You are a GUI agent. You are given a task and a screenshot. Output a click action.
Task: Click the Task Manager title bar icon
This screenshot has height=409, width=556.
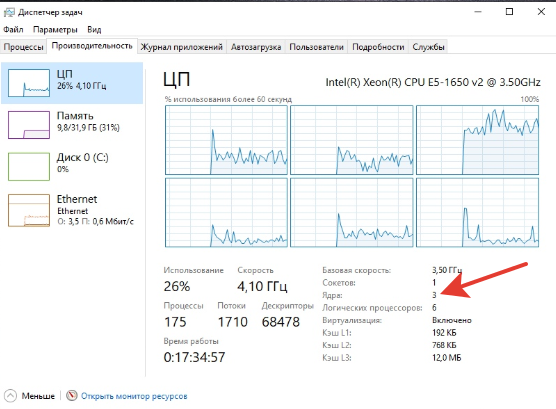9,12
